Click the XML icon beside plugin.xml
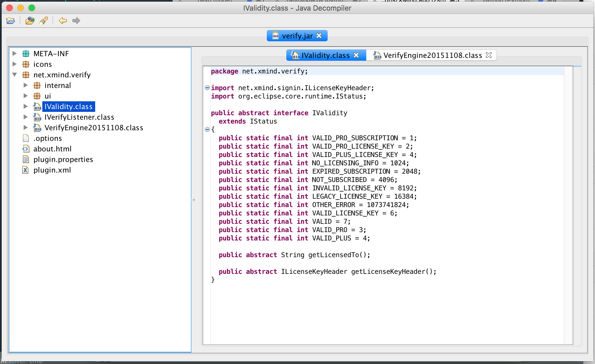 coord(26,170)
